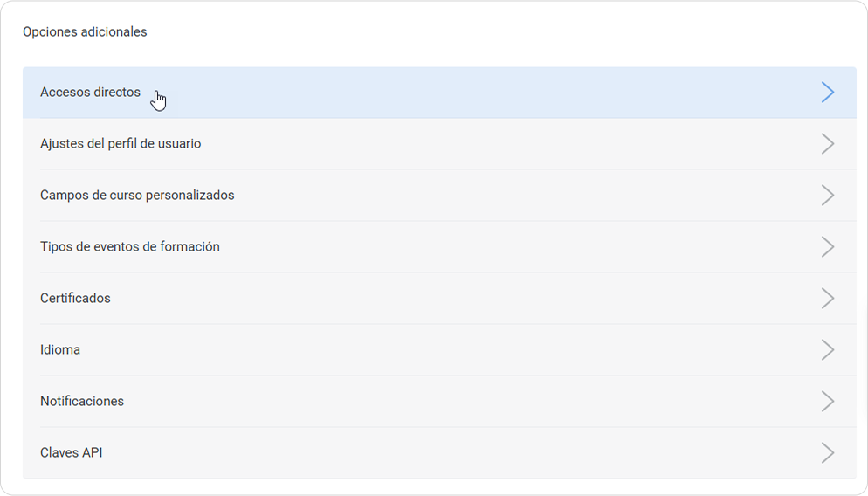Open the Accesos directos option
The width and height of the screenshot is (868, 496).
[90, 93]
